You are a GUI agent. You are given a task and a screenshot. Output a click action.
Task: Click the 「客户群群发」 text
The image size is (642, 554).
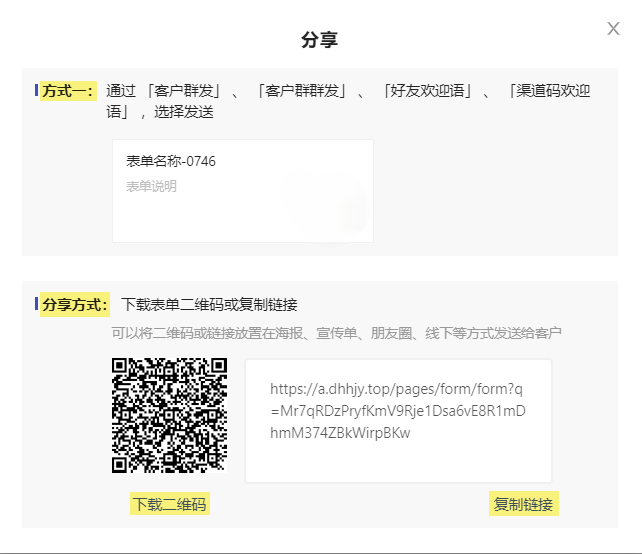302,91
